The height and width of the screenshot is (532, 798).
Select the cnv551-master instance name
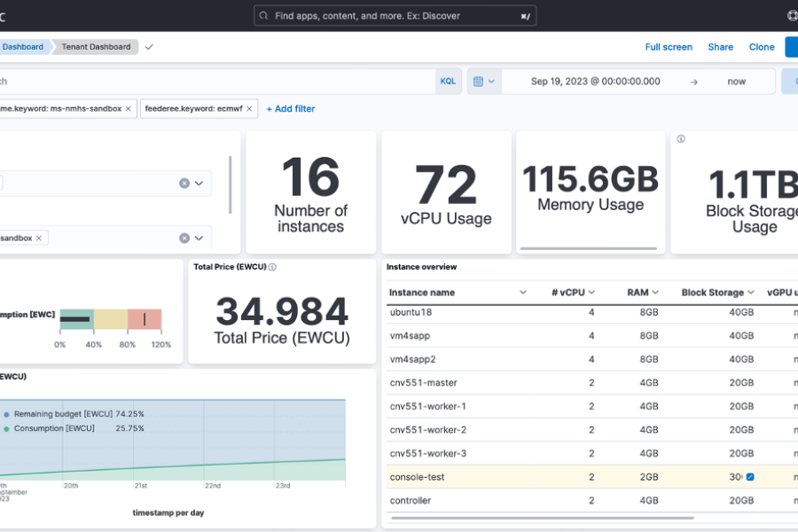pyautogui.click(x=424, y=382)
